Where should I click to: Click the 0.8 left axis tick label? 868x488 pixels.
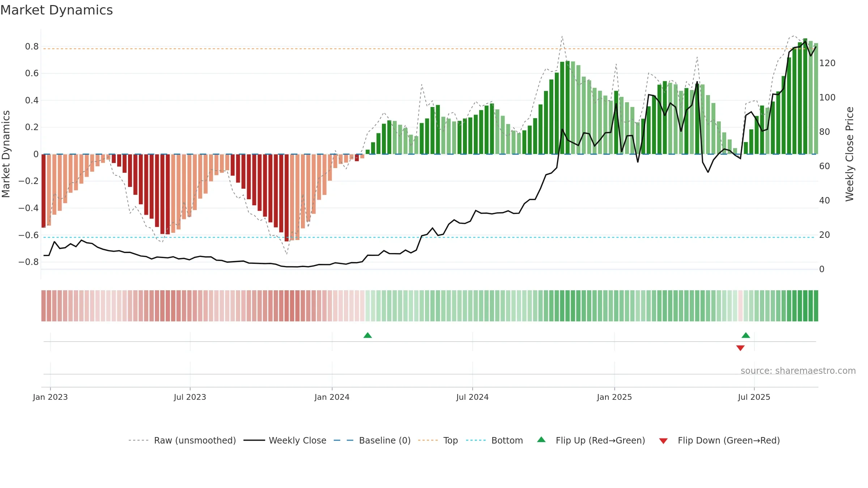(x=32, y=46)
